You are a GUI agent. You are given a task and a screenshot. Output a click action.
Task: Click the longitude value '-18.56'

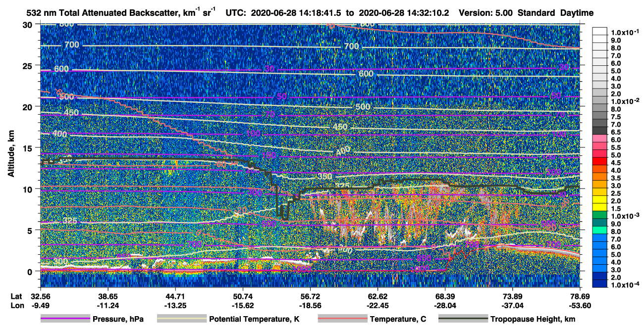[x=310, y=306]
